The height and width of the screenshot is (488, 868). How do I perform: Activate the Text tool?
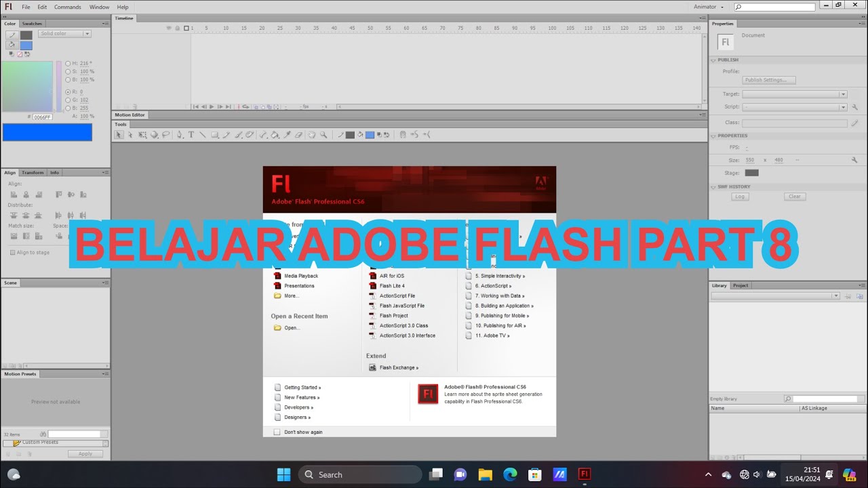(x=191, y=135)
